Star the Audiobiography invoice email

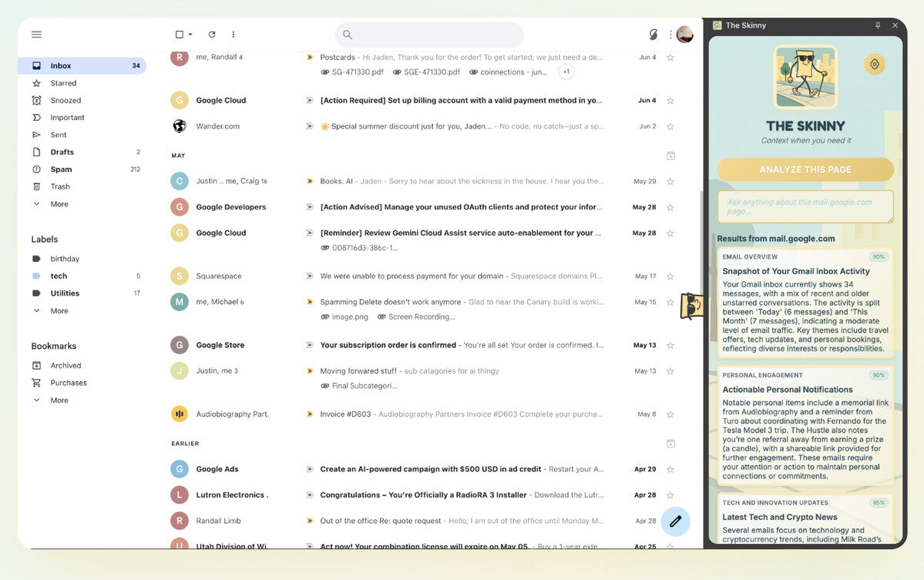point(670,414)
